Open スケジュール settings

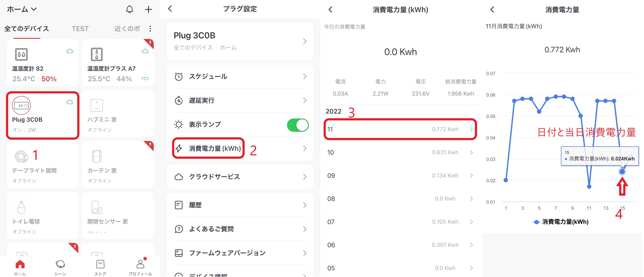click(x=240, y=76)
